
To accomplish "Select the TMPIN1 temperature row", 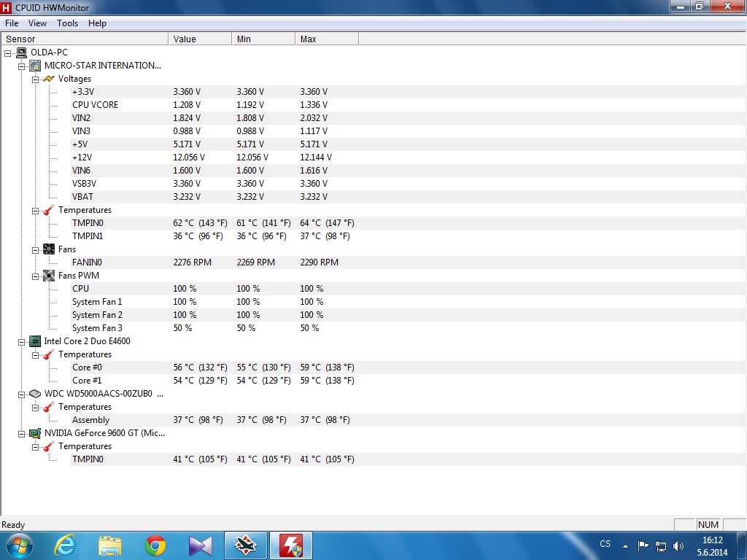I will click(x=409, y=236).
